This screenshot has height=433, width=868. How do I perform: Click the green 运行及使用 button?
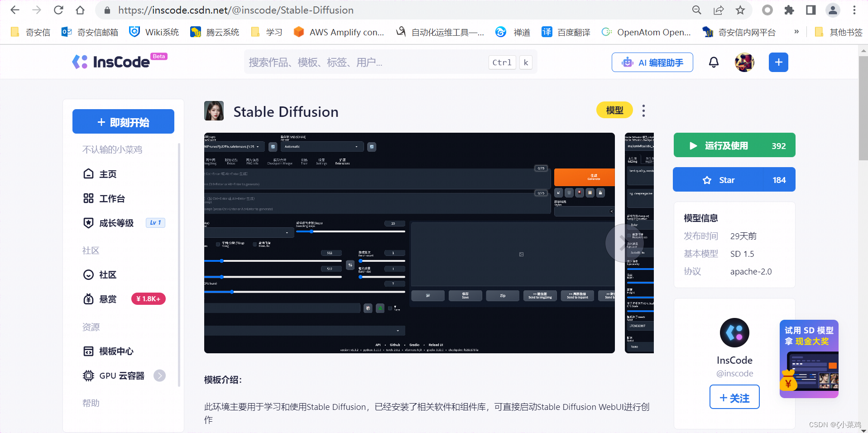pyautogui.click(x=734, y=145)
